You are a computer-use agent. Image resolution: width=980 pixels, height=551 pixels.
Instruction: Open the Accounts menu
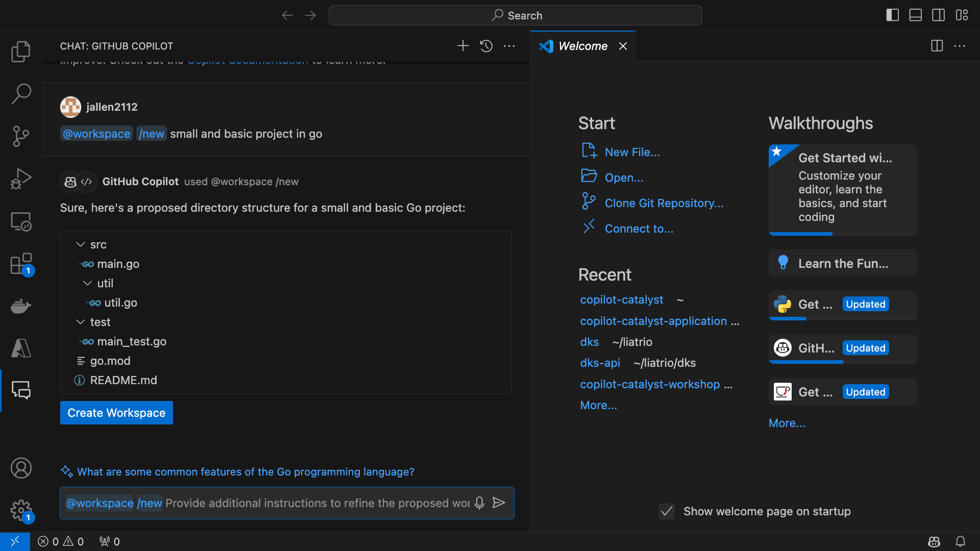tap(21, 468)
